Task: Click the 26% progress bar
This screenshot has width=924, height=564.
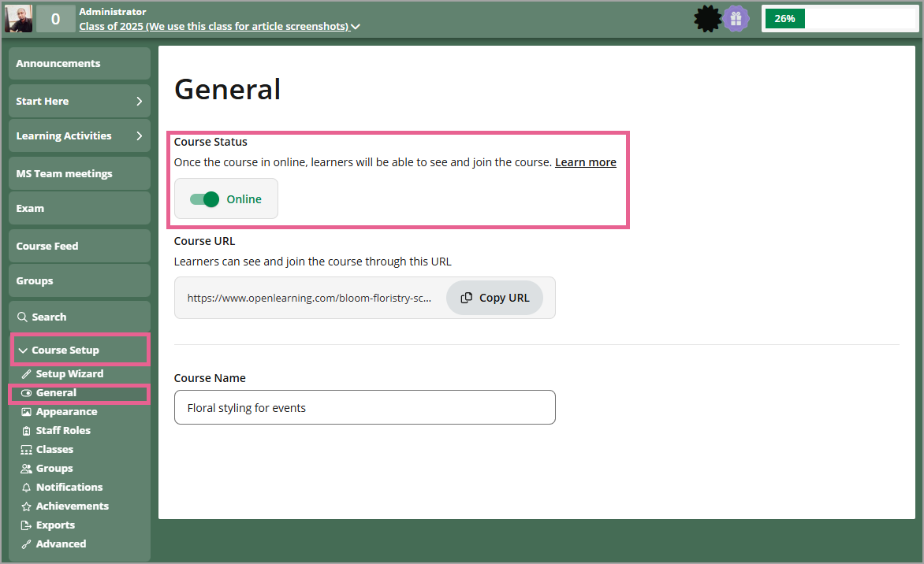Action: point(840,19)
